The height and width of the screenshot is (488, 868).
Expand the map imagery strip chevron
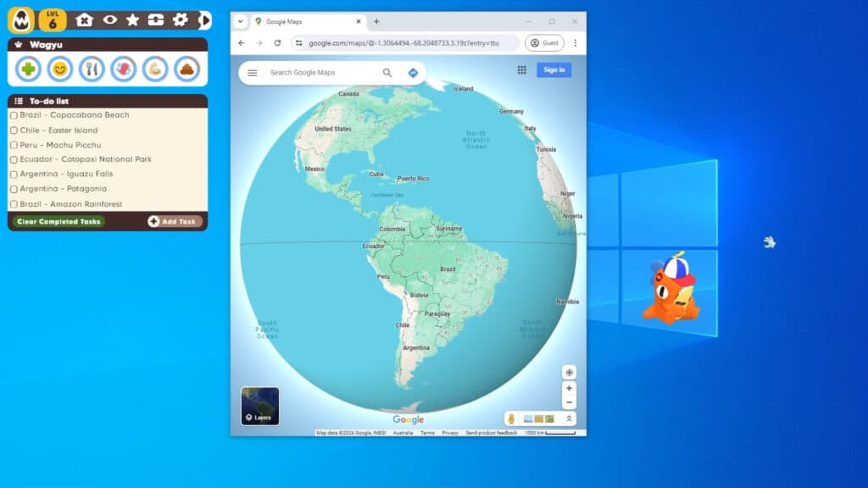point(569,419)
